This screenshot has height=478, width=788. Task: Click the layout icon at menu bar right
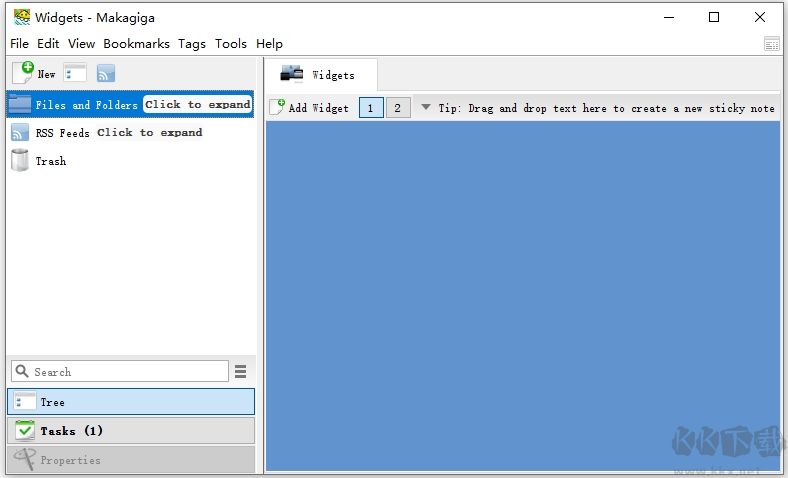(771, 44)
